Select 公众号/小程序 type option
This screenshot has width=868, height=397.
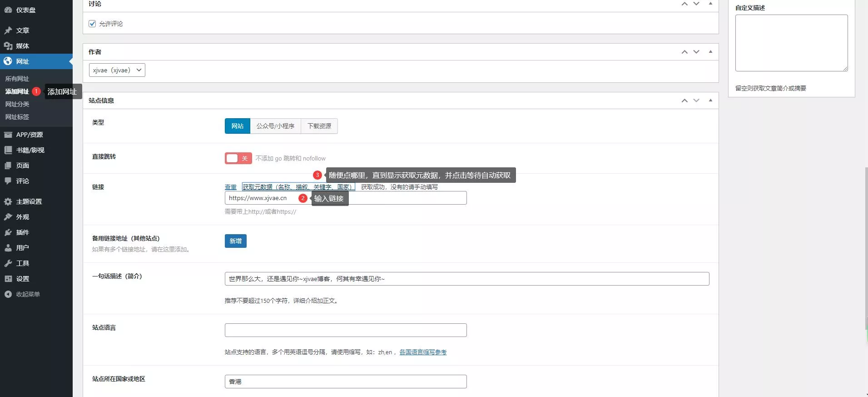pos(275,126)
